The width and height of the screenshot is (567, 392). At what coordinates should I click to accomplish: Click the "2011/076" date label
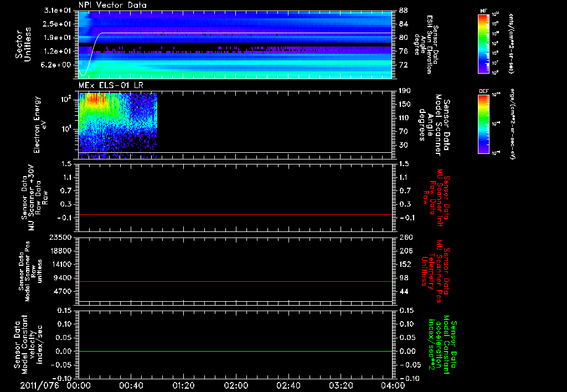[x=39, y=385]
